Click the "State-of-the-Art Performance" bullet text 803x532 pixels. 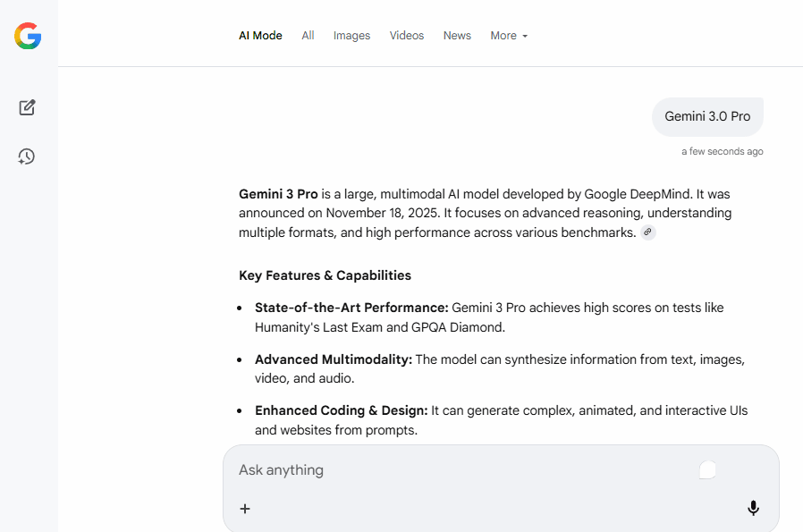coord(351,308)
